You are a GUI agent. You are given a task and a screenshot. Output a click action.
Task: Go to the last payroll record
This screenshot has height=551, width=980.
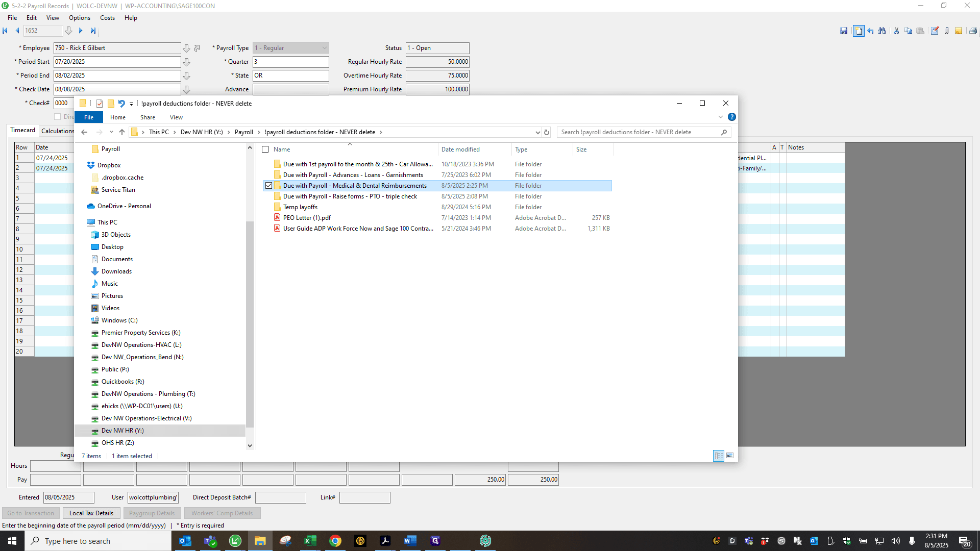(93, 31)
